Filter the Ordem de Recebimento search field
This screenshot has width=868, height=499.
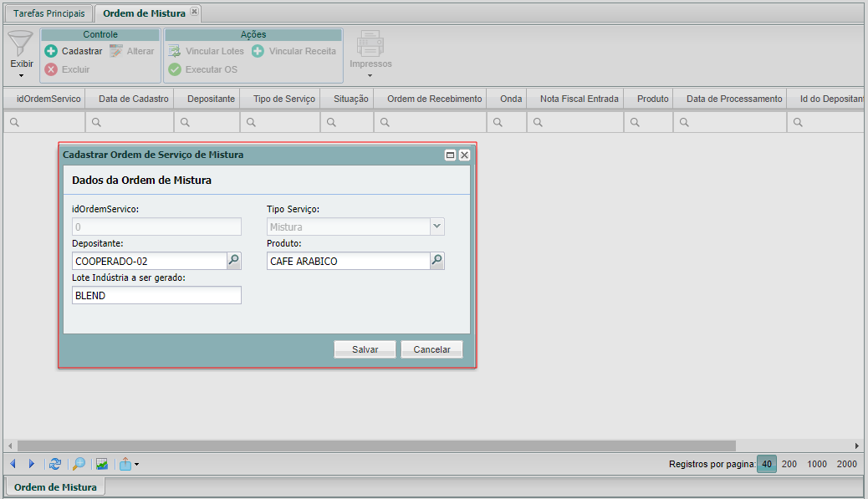click(x=430, y=122)
